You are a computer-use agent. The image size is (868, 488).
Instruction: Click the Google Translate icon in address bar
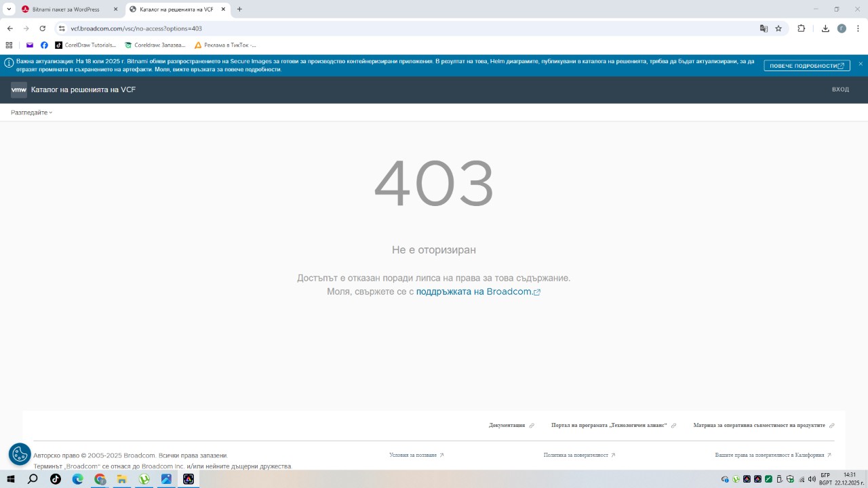tap(764, 28)
